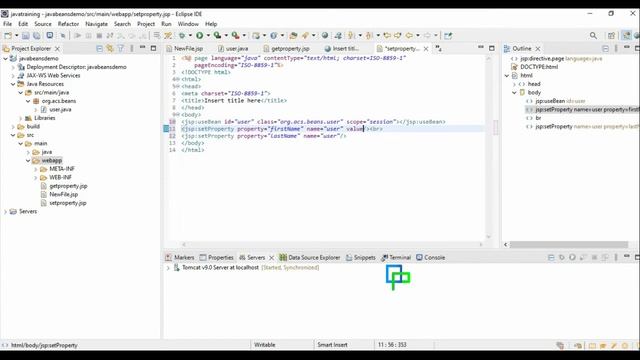Expand the Libraries node
The height and width of the screenshot is (360, 640).
pos(21,118)
